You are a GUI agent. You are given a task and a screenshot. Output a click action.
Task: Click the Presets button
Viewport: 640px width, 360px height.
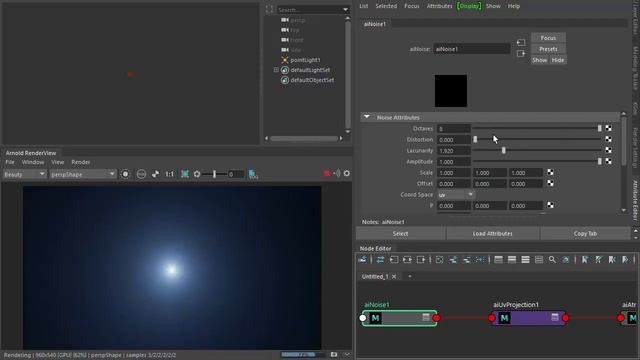click(x=548, y=49)
